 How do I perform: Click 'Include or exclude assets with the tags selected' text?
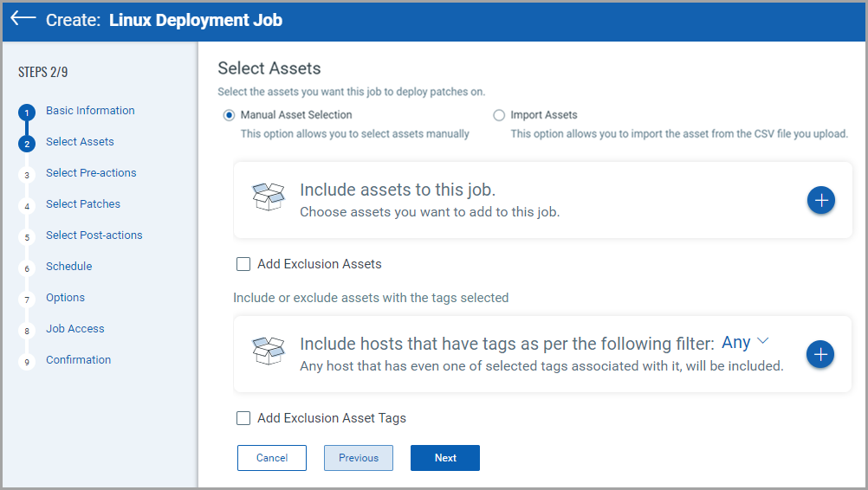pyautogui.click(x=371, y=298)
